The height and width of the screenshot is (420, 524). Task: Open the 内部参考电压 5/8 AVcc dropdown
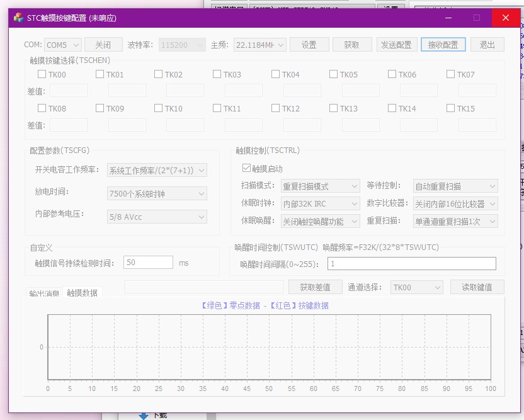[x=157, y=217]
